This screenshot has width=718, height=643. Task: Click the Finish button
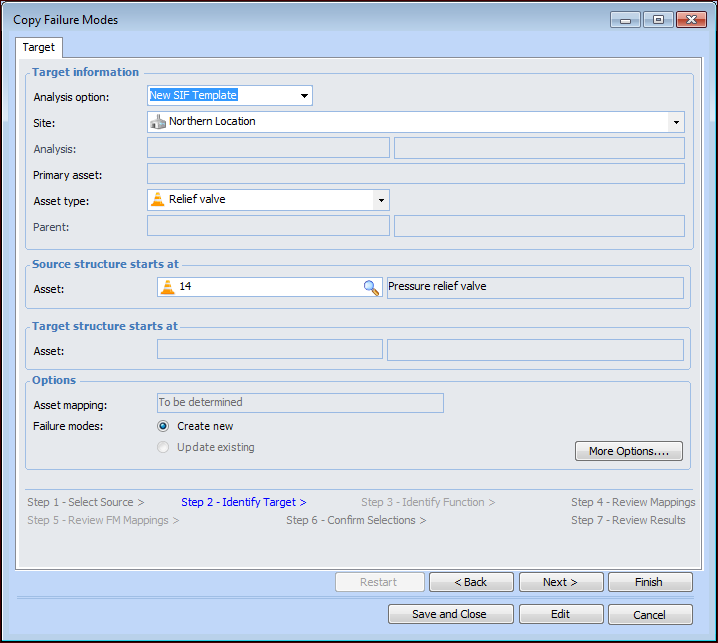pos(649,582)
